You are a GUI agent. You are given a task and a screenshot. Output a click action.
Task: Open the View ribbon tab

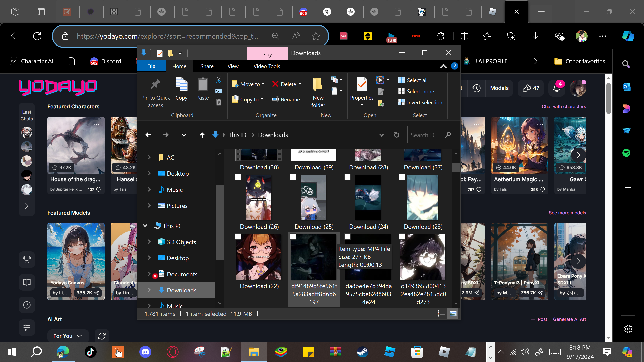click(233, 66)
